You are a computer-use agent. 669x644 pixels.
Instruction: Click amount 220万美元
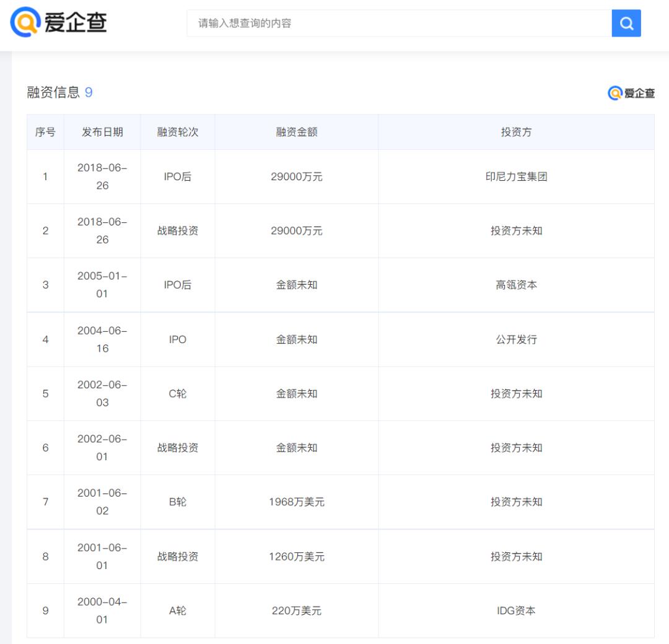(297, 611)
